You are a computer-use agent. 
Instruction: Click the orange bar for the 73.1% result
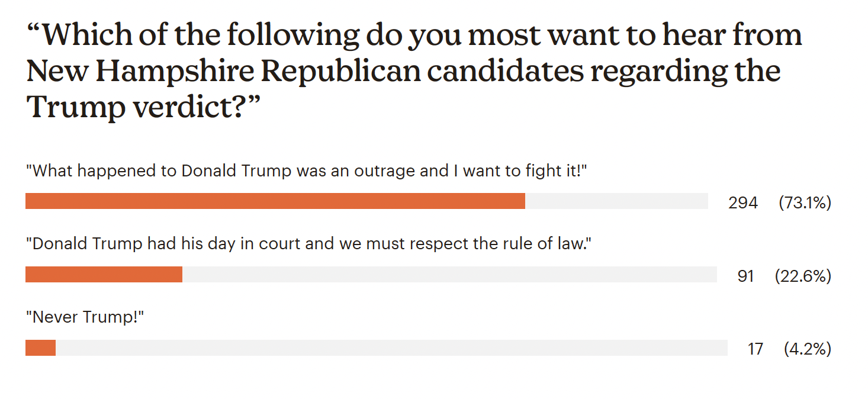click(275, 201)
